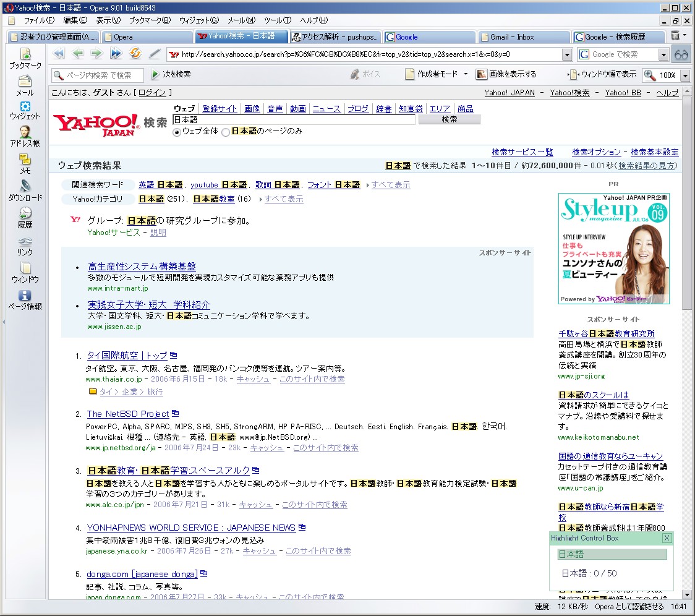Toggle 画像を表示する image display
Image resolution: width=695 pixels, height=616 pixels.
point(506,74)
